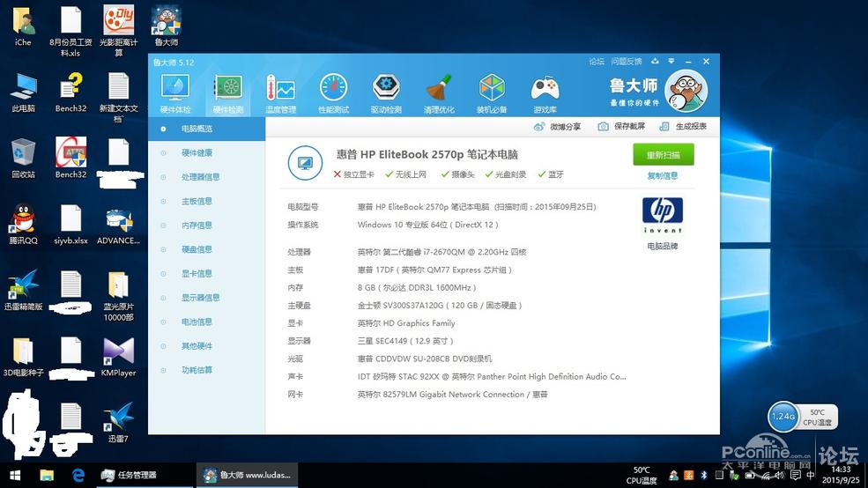Click 生成报表 to generate a report
Image resolution: width=868 pixels, height=488 pixels.
pos(683,127)
